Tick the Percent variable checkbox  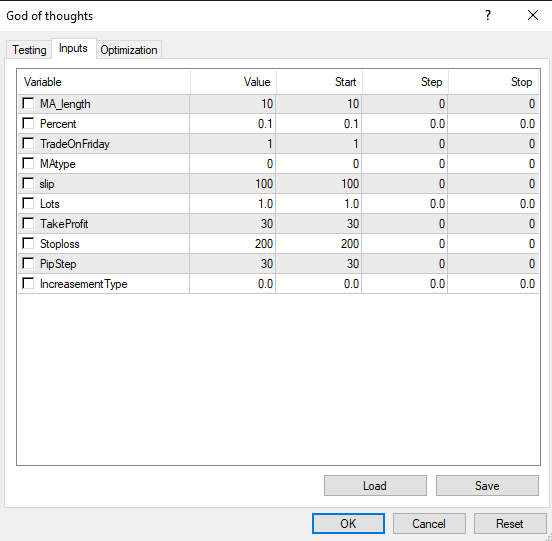coord(28,124)
